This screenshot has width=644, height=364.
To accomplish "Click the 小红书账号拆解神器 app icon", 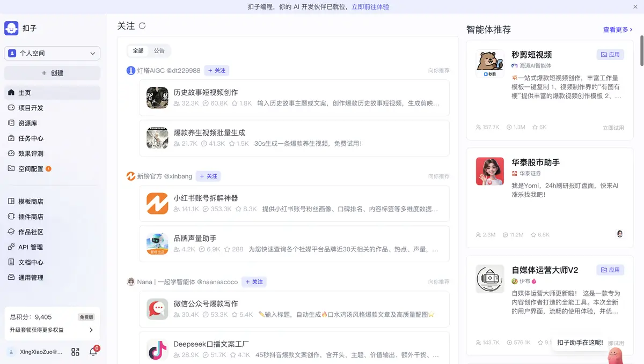I will point(157,203).
